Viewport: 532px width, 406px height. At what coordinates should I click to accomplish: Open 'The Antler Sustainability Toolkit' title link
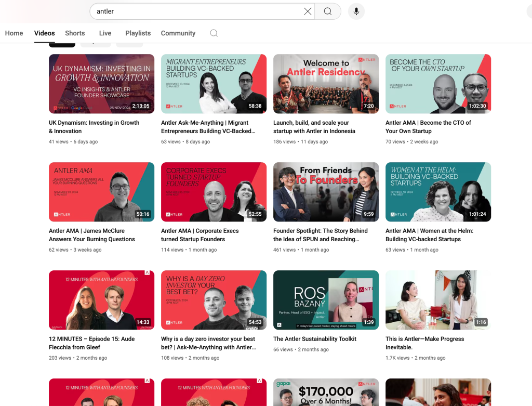click(315, 339)
